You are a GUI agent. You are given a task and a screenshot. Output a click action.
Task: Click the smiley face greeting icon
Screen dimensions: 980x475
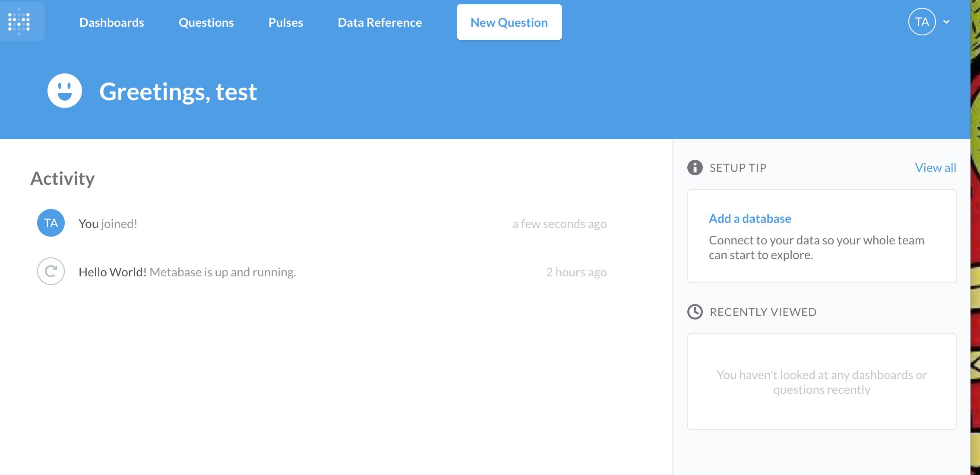click(x=65, y=91)
